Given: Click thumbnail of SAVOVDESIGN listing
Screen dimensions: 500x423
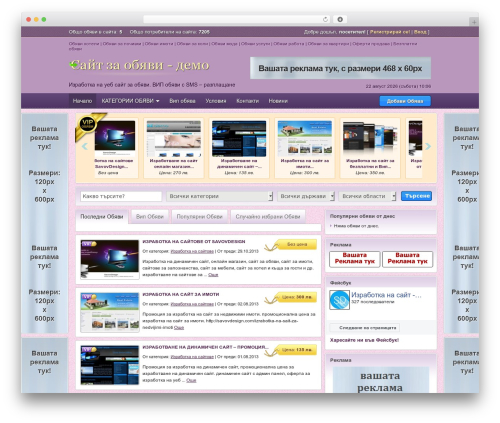Looking at the screenshot, I should tap(110, 259).
